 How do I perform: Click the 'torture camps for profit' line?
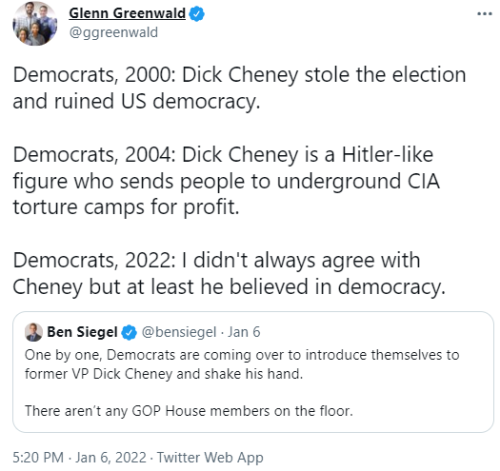coord(126,207)
